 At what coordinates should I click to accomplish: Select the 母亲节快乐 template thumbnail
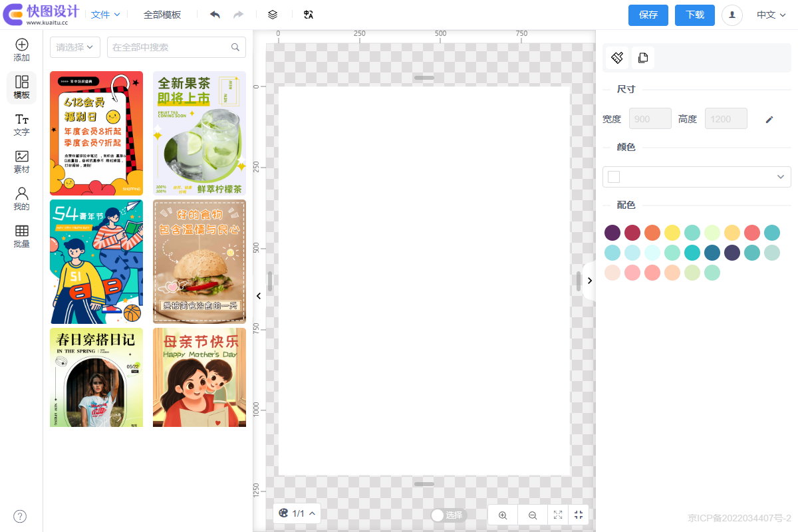(x=199, y=377)
